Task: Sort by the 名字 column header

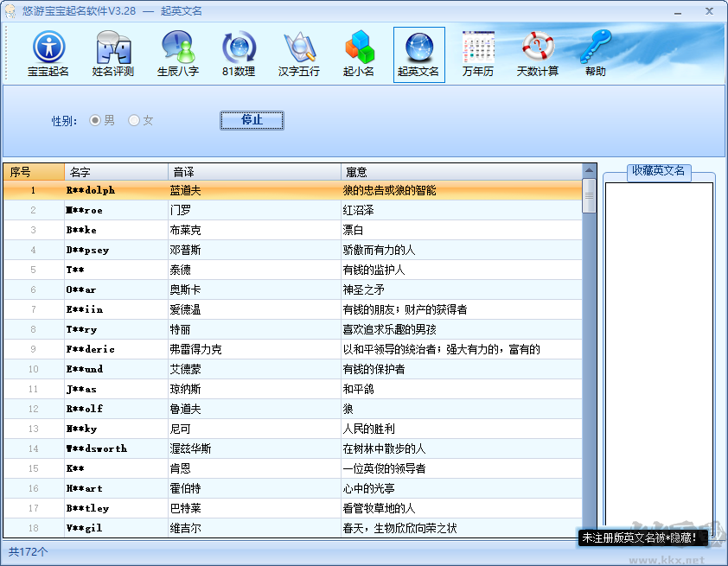Action: (116, 172)
